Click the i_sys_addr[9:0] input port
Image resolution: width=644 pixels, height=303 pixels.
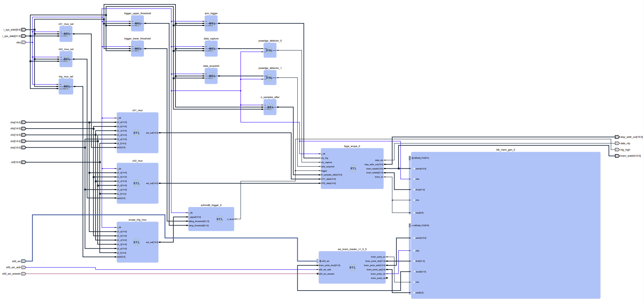24,30
